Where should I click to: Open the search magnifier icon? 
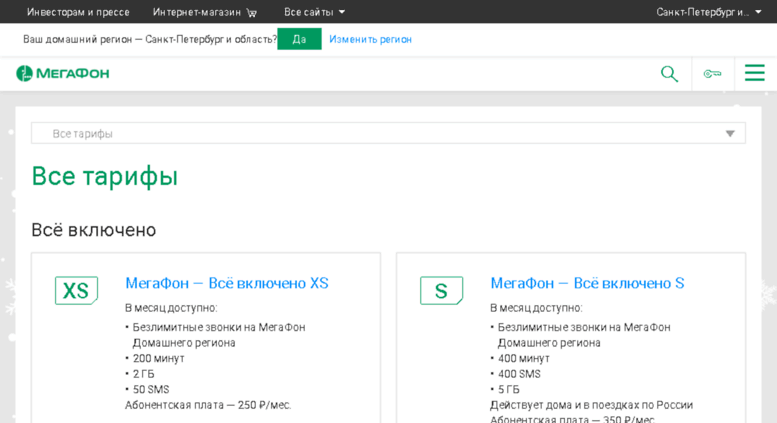[669, 74]
